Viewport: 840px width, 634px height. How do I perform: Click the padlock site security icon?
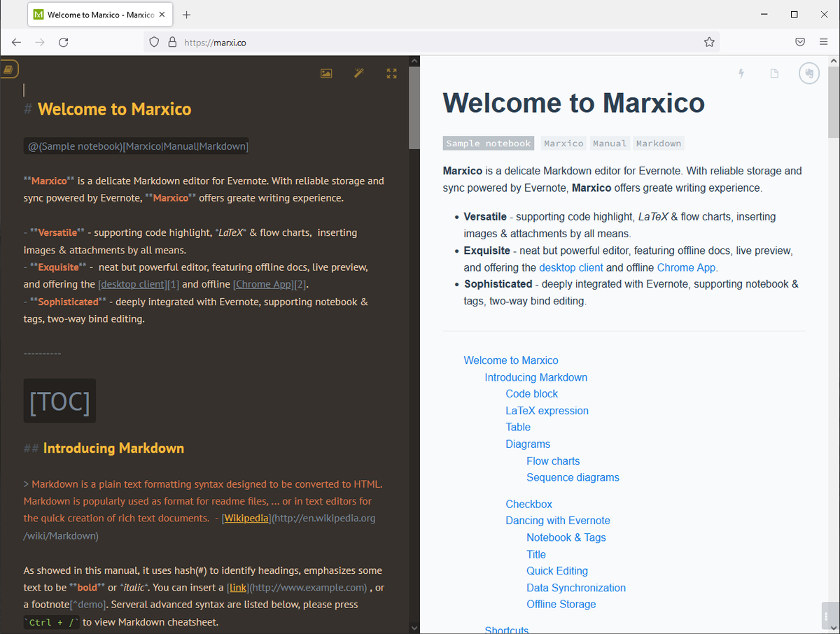(172, 42)
